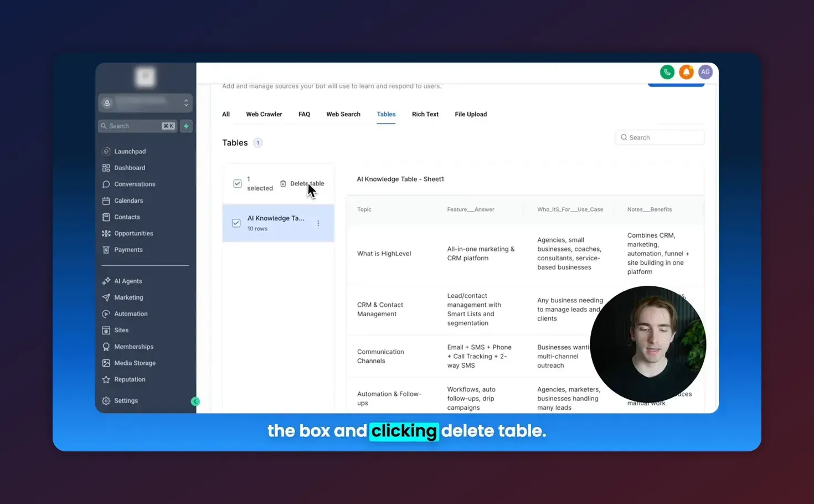Go to Conversations in the sidebar
Screen dimensions: 814x504
coord(134,184)
